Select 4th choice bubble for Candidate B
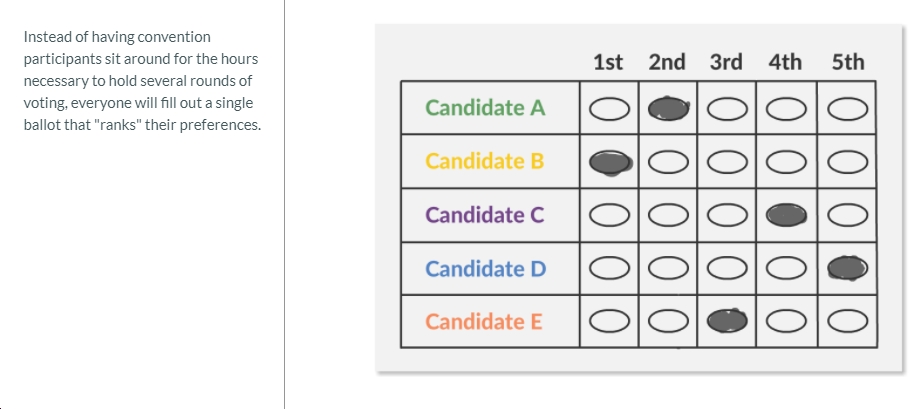This screenshot has height=409, width=923. [x=786, y=163]
